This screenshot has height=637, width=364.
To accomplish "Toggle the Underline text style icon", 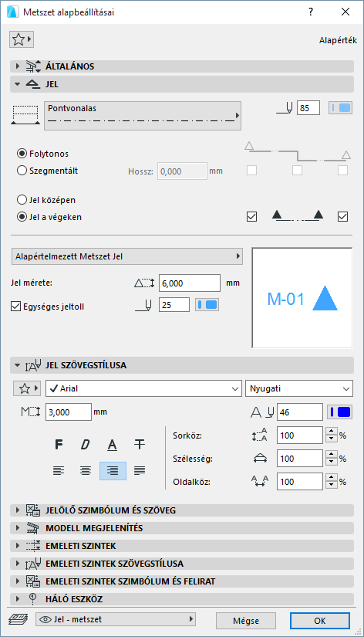I will coord(113,445).
